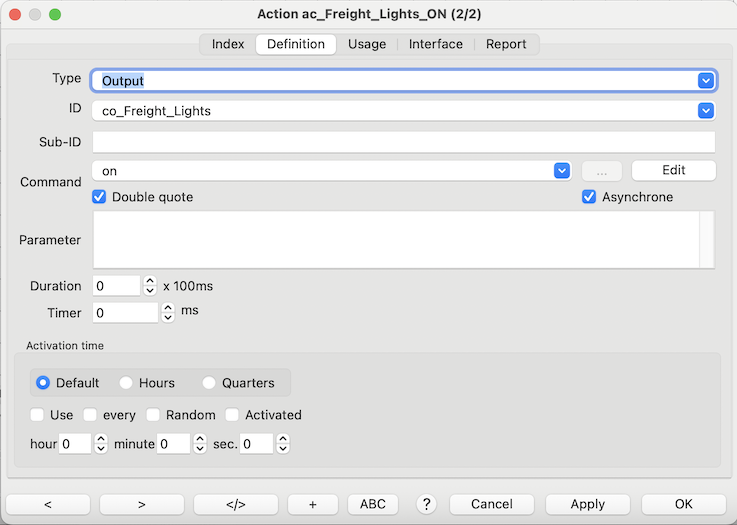Enable the Random checkbox
737x525 pixels.
(x=154, y=415)
